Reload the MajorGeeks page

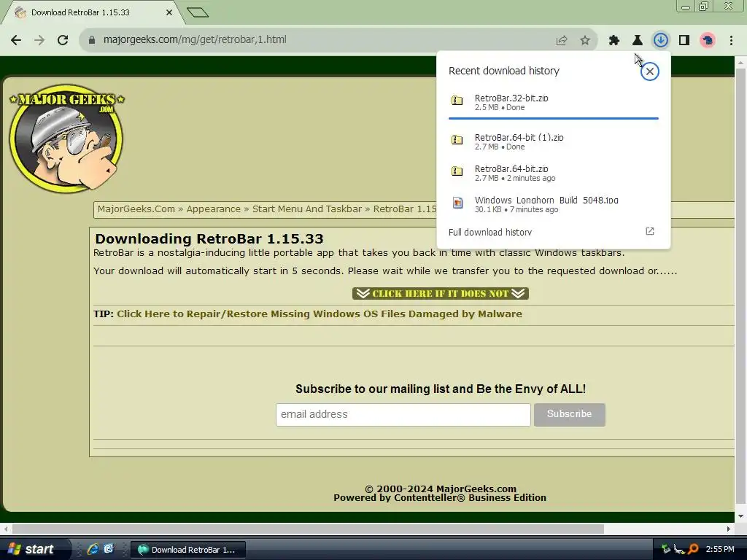(63, 40)
